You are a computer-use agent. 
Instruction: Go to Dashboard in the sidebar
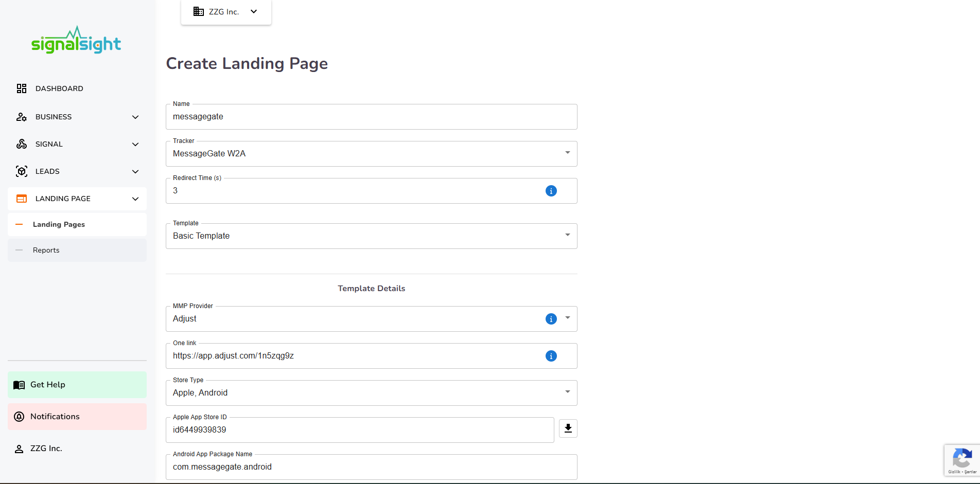[77, 88]
